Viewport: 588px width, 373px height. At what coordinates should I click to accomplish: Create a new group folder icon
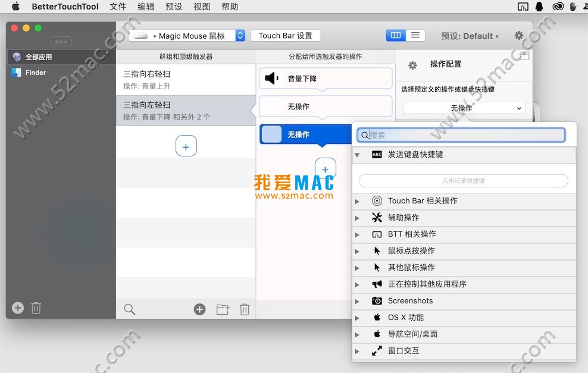click(x=223, y=309)
